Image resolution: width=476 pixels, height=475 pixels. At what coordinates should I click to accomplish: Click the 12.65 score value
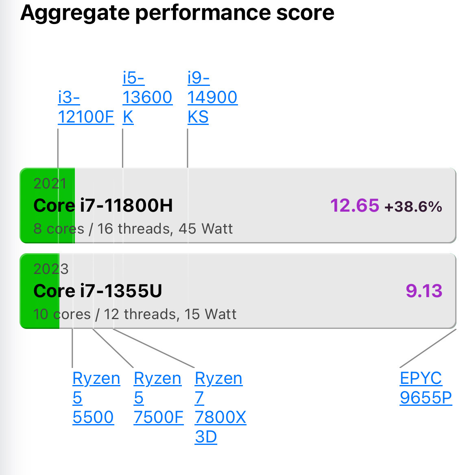click(x=354, y=206)
